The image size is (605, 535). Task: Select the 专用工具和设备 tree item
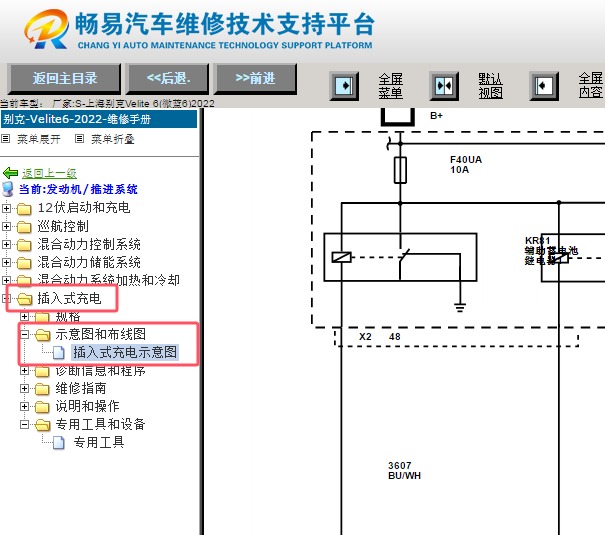pos(100,424)
